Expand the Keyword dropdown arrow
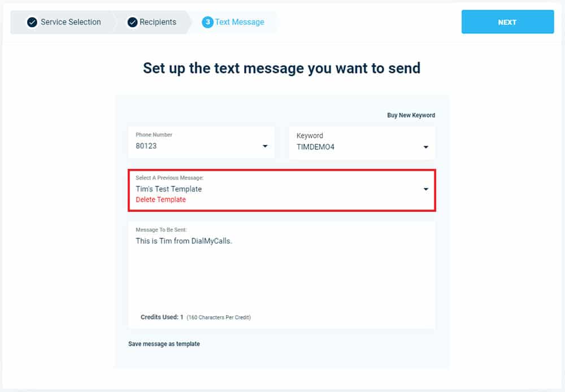This screenshot has width=565, height=392. pos(425,147)
